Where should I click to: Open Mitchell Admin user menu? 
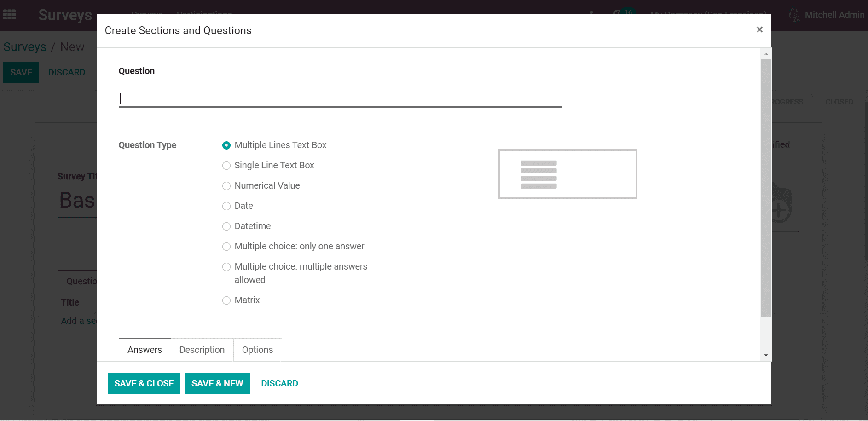(827, 15)
